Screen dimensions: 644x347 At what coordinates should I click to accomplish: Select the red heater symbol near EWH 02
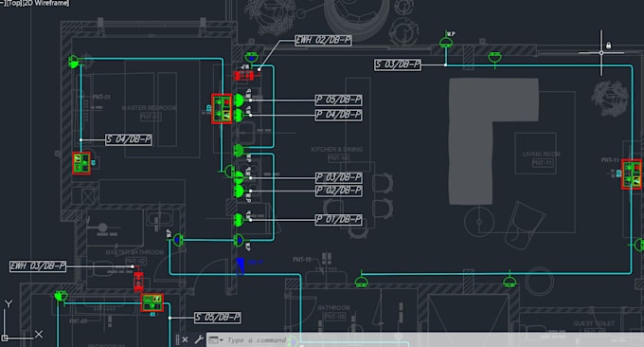(x=243, y=76)
